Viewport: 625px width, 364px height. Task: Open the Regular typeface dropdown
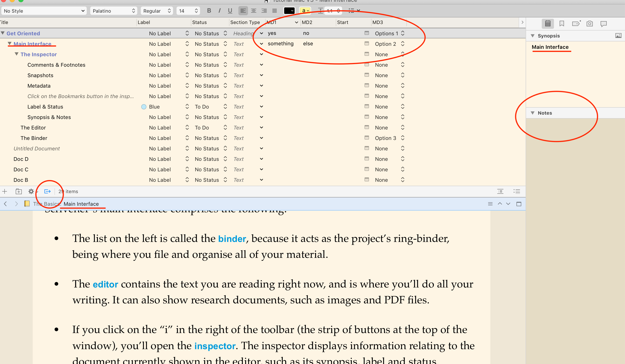[x=157, y=11]
